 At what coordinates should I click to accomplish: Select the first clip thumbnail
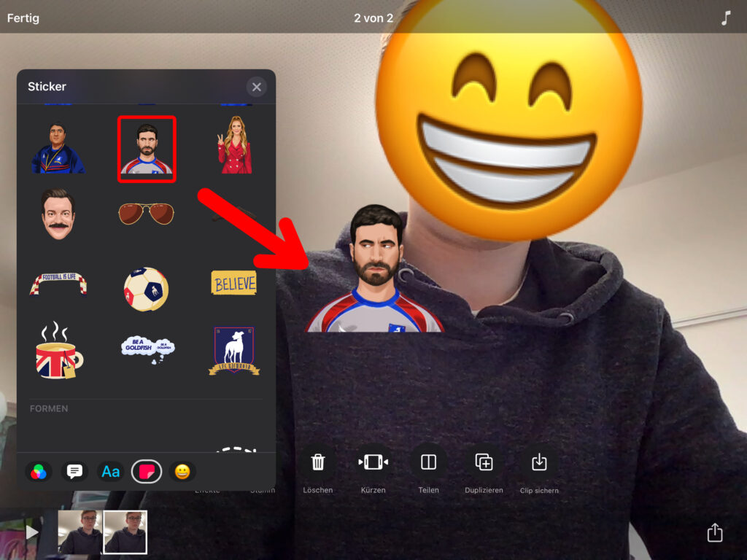point(80,532)
